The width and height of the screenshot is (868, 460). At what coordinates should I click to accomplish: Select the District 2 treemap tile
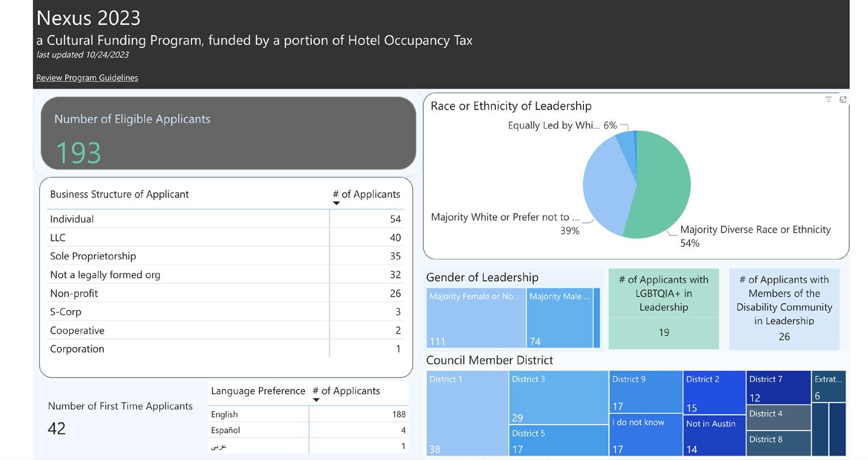click(x=715, y=392)
